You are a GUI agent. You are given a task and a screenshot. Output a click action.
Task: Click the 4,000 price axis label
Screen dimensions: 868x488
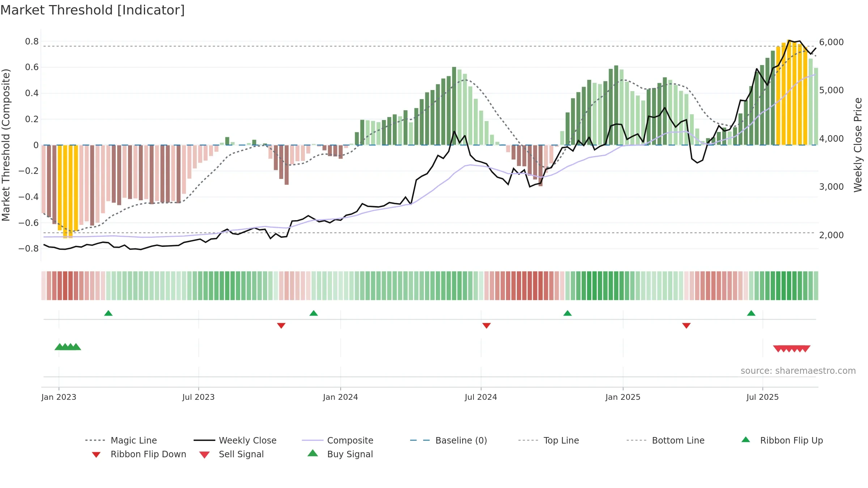831,138
